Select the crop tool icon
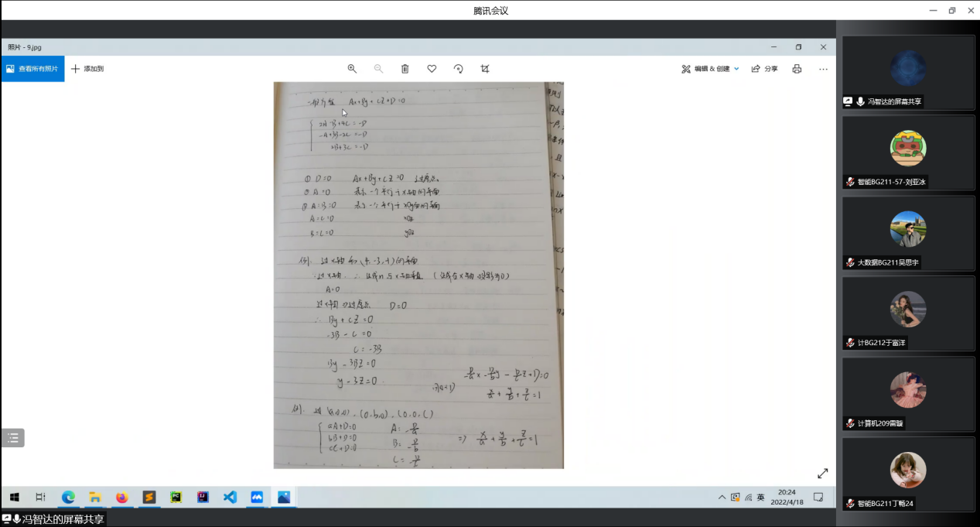Screen dimensions: 980x527 pyautogui.click(x=485, y=69)
